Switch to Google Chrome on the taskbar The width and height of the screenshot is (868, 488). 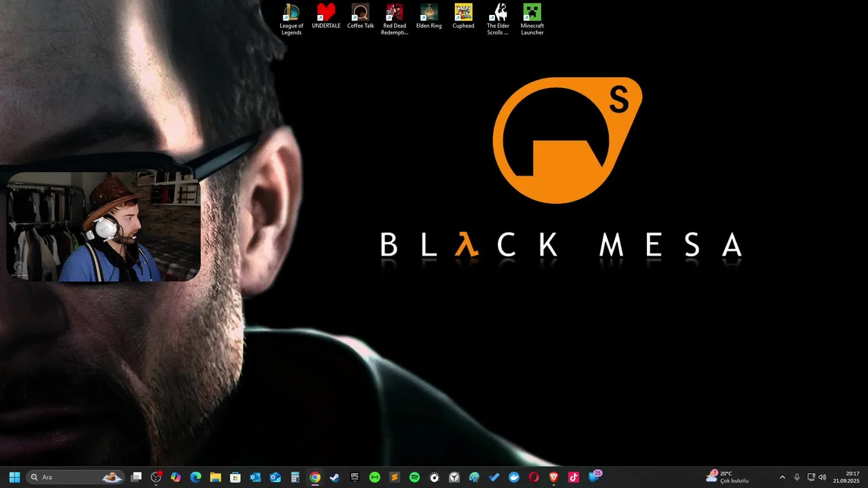point(315,477)
